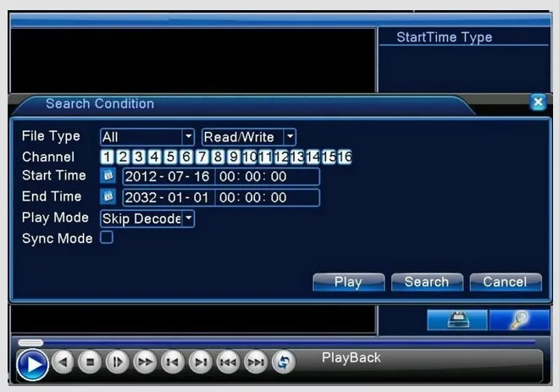Click the Search button
The width and height of the screenshot is (559, 392).
[x=427, y=282]
